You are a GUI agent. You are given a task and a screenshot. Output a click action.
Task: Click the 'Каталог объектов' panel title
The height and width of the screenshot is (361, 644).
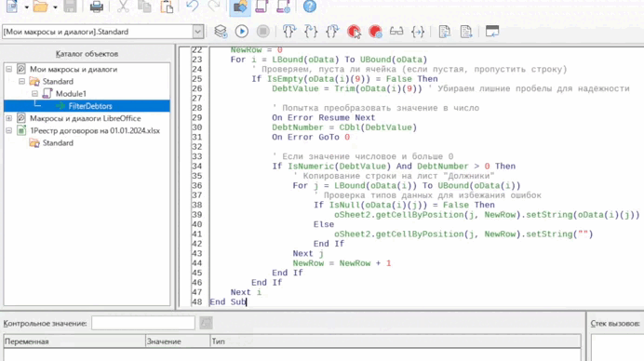tap(87, 54)
